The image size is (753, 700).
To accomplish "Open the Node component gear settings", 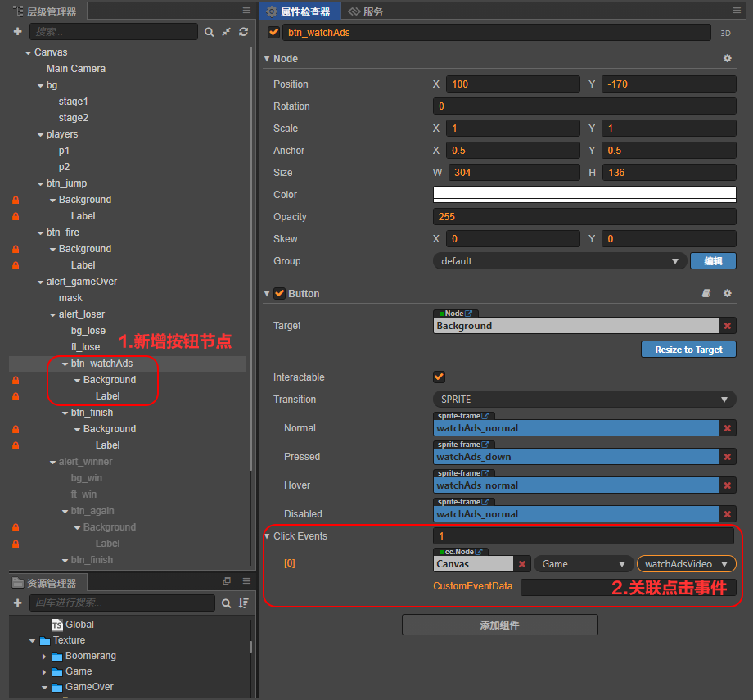I will point(727,59).
